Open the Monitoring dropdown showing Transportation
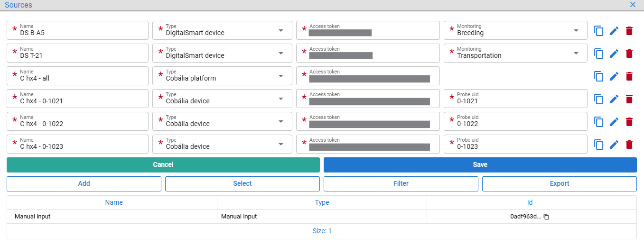644x245 pixels. point(515,53)
